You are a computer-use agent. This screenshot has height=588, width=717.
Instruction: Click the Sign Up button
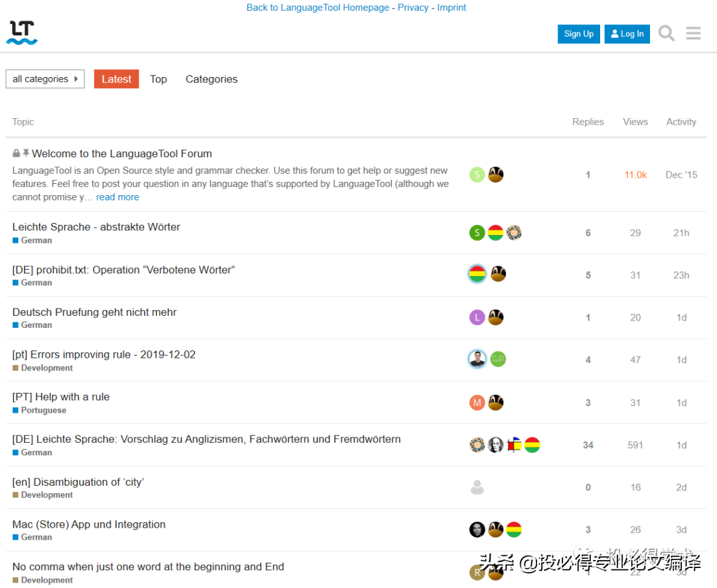pos(578,34)
